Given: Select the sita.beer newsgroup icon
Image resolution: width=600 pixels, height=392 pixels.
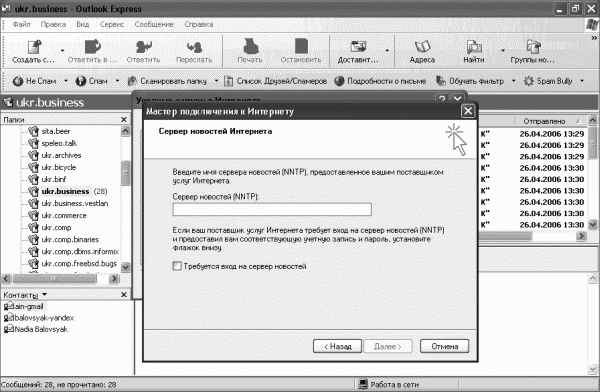Looking at the screenshot, I should click(33, 131).
